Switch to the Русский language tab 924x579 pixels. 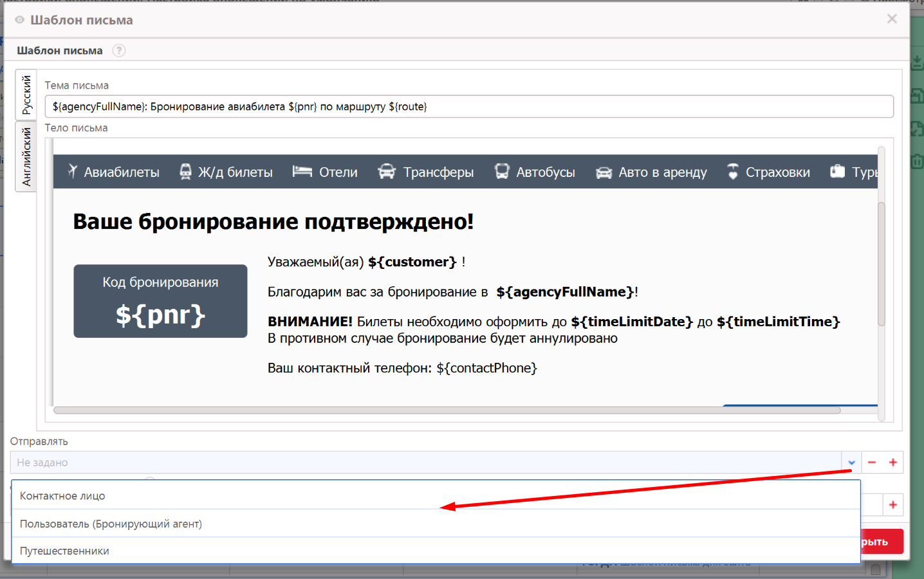coord(26,95)
